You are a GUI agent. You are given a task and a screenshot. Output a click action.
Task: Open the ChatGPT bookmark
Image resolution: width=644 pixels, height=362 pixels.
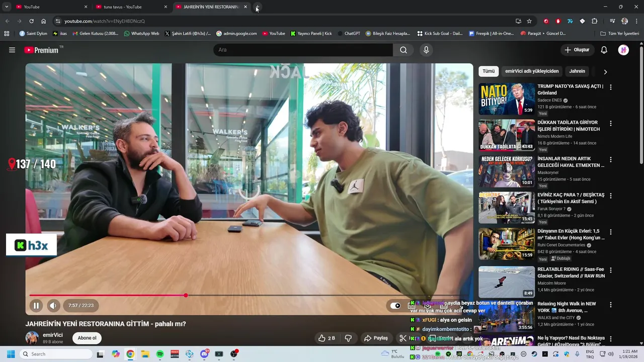349,34
